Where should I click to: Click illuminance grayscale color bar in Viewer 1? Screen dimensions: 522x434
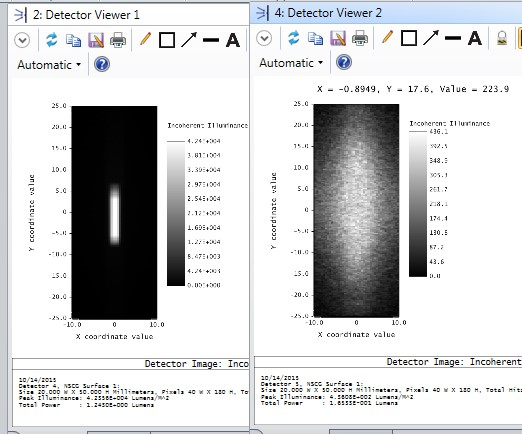[176, 213]
